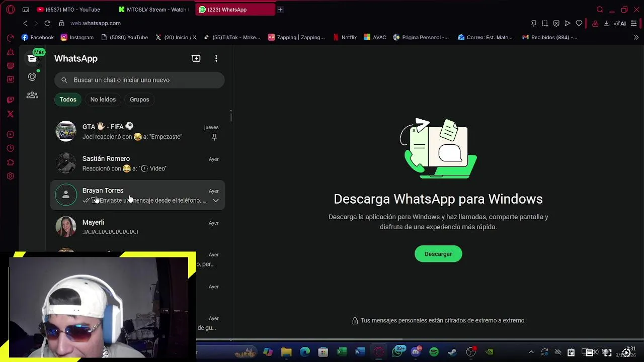
Task: Select the (223) WhatsApp browser tab
Action: pyautogui.click(x=234, y=10)
